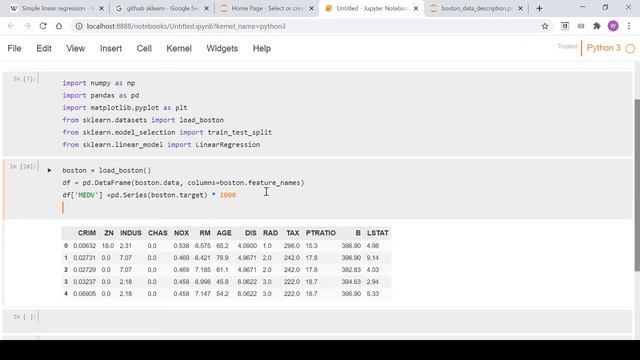Close the boston_data_description tab

click(520, 8)
